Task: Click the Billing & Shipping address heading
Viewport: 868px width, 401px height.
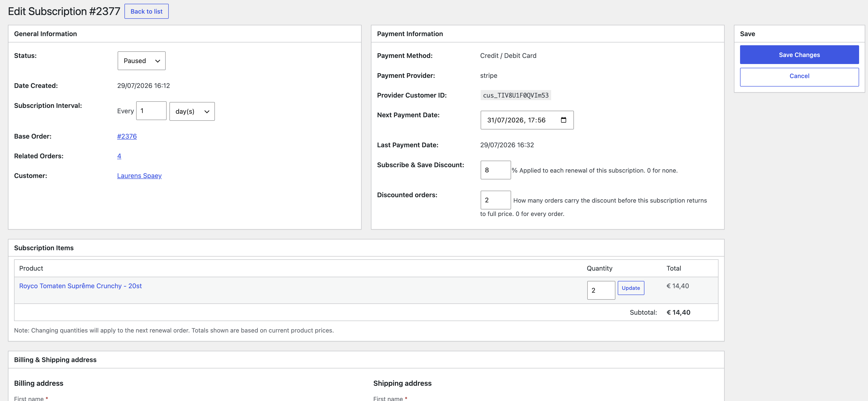Action: coord(55,360)
